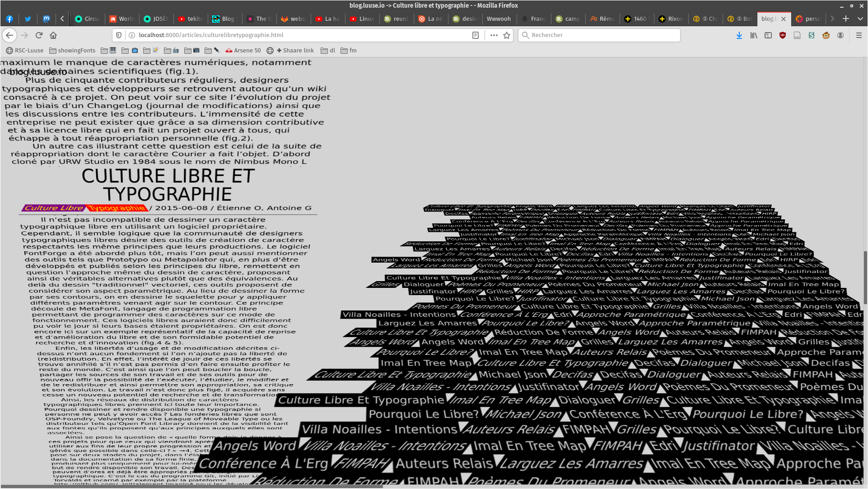868x489 pixels.
Task: Reload the current page
Action: (x=39, y=35)
